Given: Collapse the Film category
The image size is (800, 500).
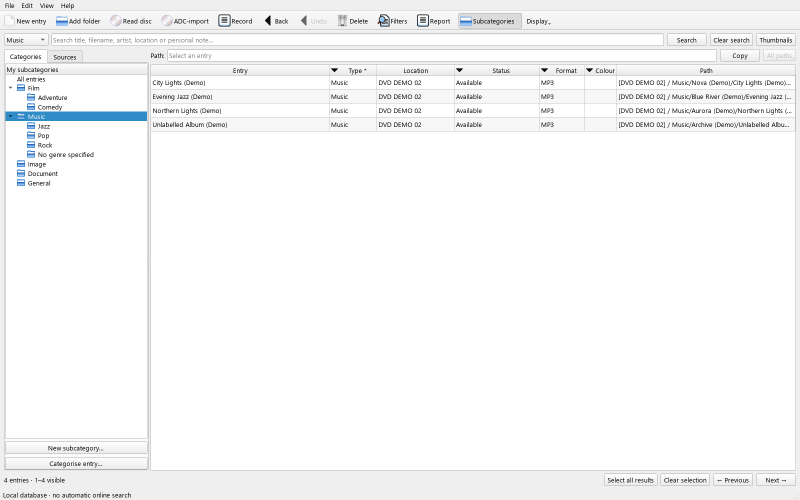Looking at the screenshot, I should coord(11,88).
